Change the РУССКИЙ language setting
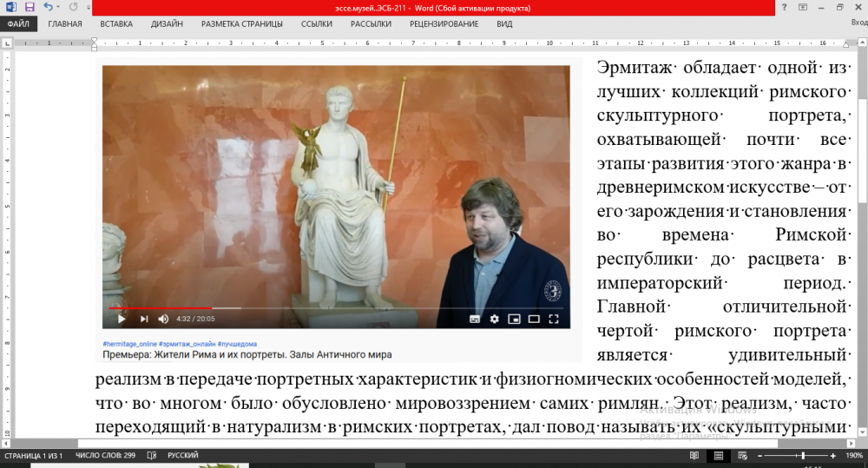868x468 pixels. [182, 455]
